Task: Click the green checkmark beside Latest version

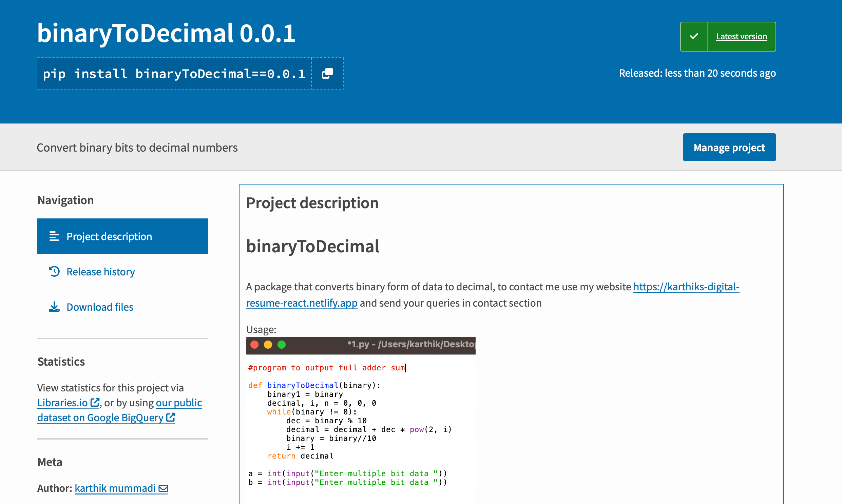Action: pyautogui.click(x=694, y=36)
